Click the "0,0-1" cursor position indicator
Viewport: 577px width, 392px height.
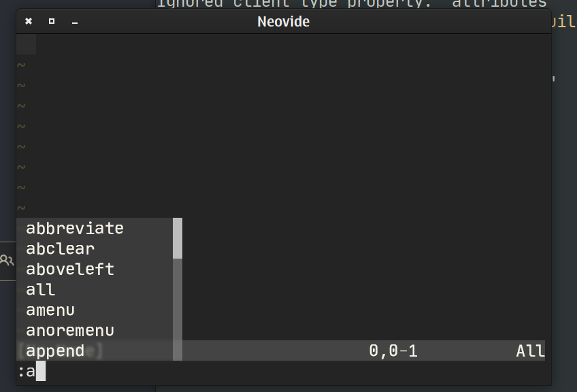coord(395,350)
